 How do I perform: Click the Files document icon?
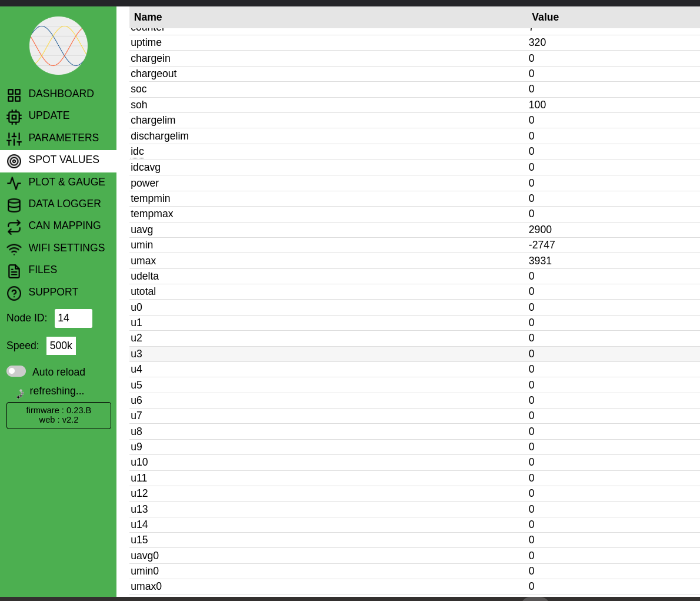pyautogui.click(x=14, y=271)
